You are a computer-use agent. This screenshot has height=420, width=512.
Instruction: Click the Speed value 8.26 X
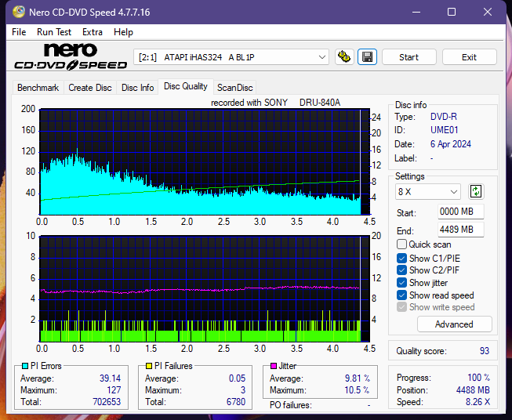[x=478, y=402]
